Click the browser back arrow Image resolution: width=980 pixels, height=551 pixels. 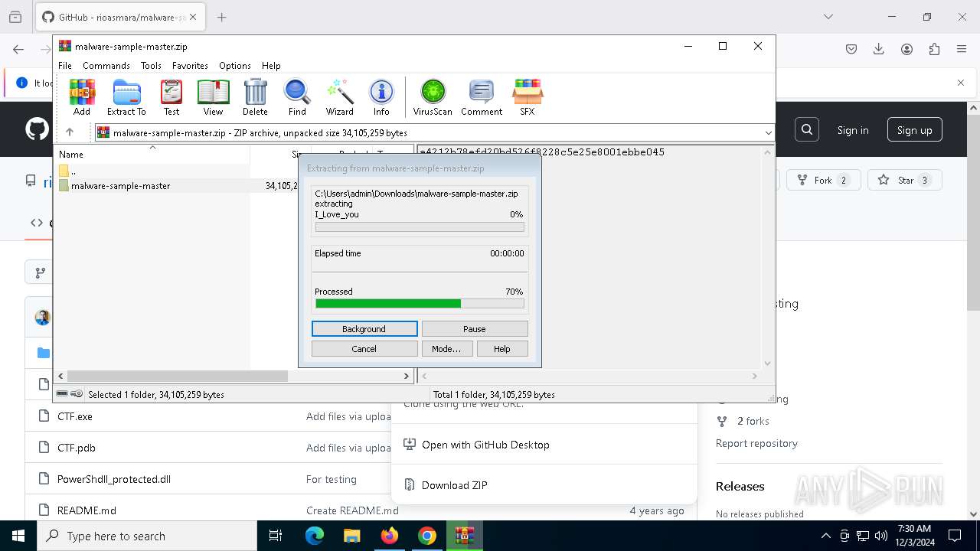pos(18,49)
